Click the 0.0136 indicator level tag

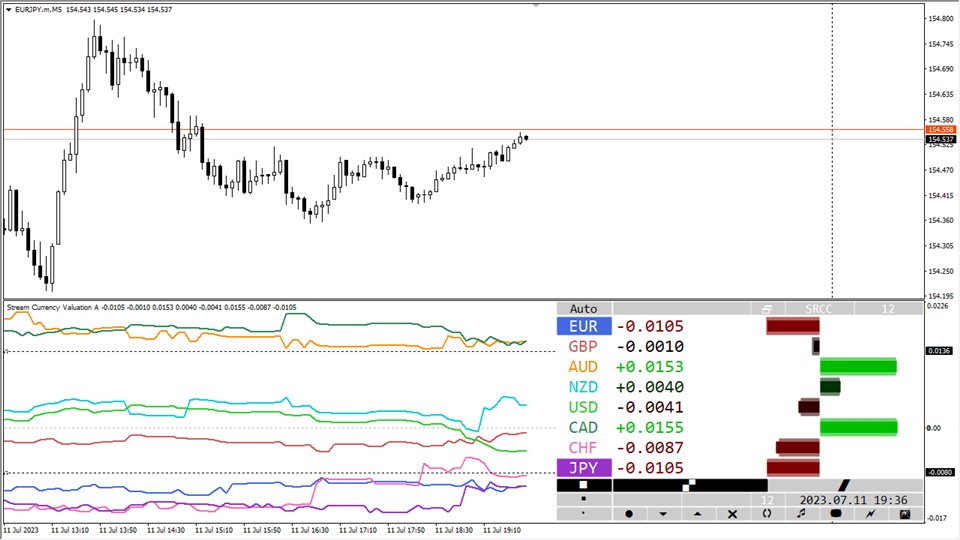940,351
